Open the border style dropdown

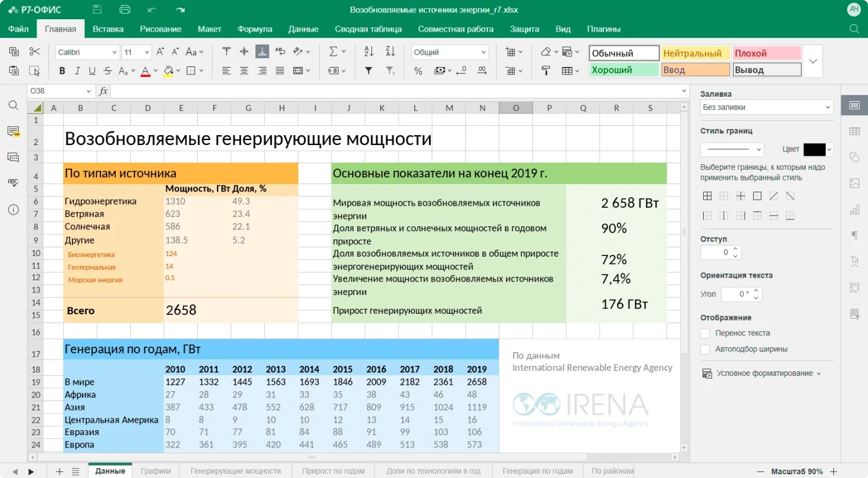click(732, 149)
